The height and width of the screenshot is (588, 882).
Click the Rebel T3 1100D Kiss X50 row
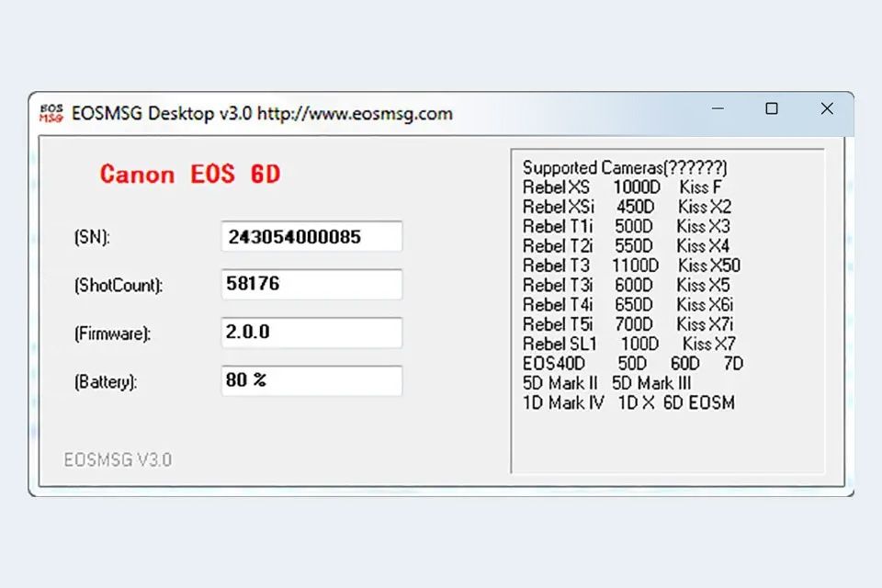tap(631, 265)
